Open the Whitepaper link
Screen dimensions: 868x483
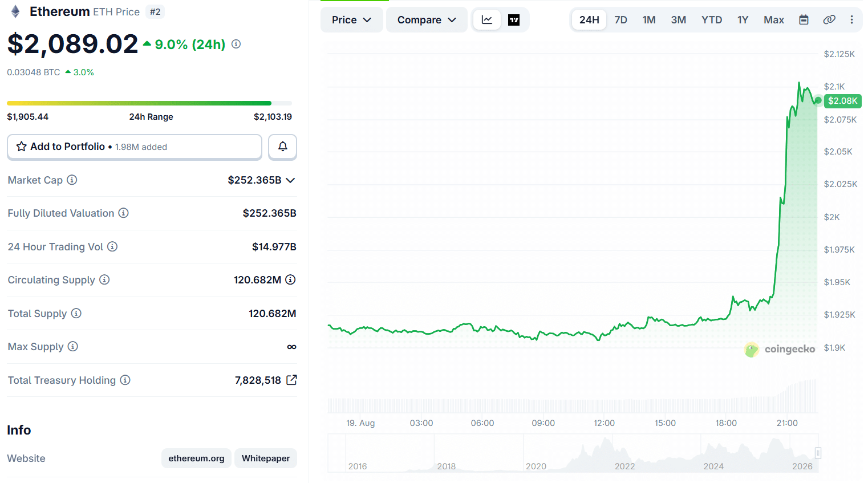[x=266, y=458]
